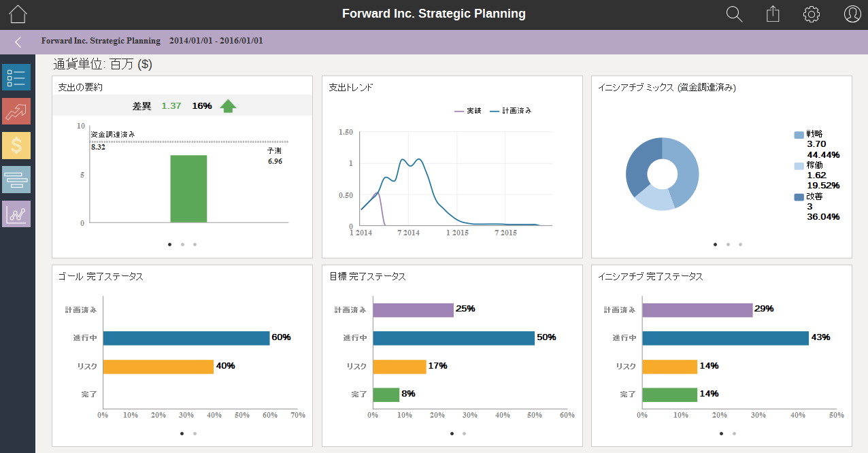Show second page of 目標 完了ステータス card
Screen dimensions: 868x453
(464, 433)
